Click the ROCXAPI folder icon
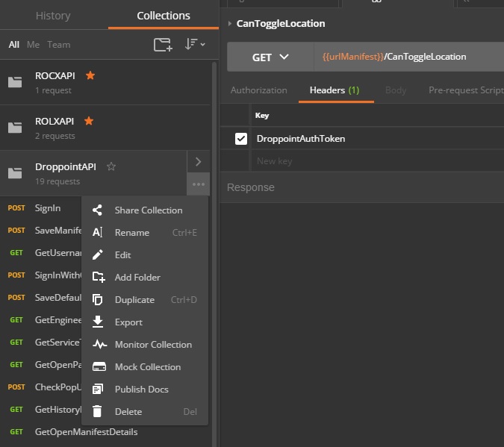The height and width of the screenshot is (447, 504). coord(15,82)
